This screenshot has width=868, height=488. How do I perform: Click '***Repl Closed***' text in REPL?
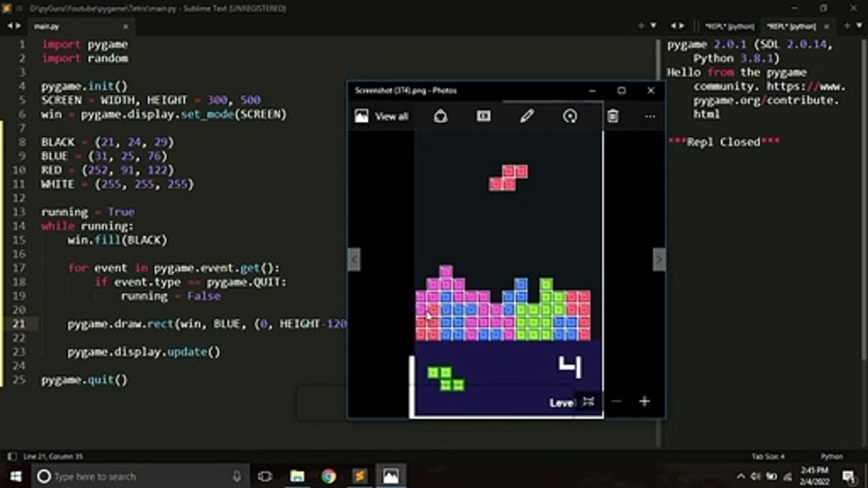(x=724, y=142)
